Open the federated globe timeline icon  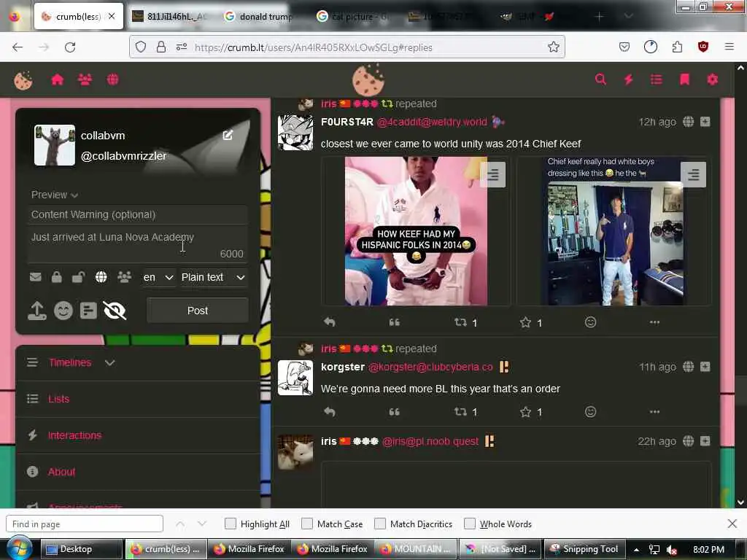113,79
